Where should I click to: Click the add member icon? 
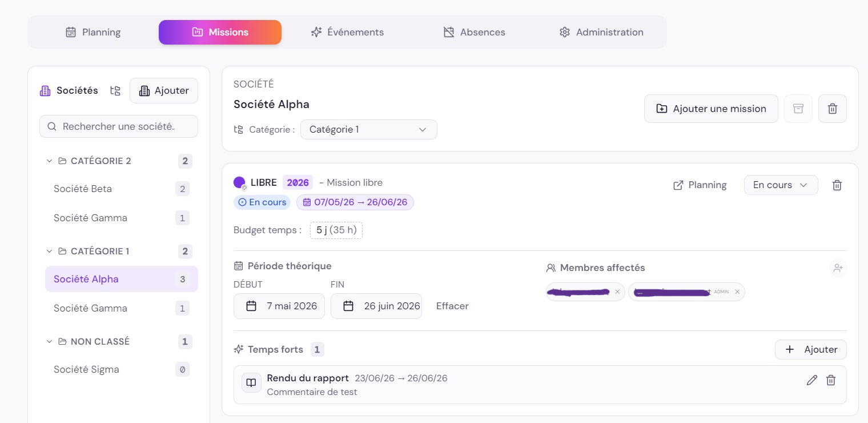tap(838, 268)
